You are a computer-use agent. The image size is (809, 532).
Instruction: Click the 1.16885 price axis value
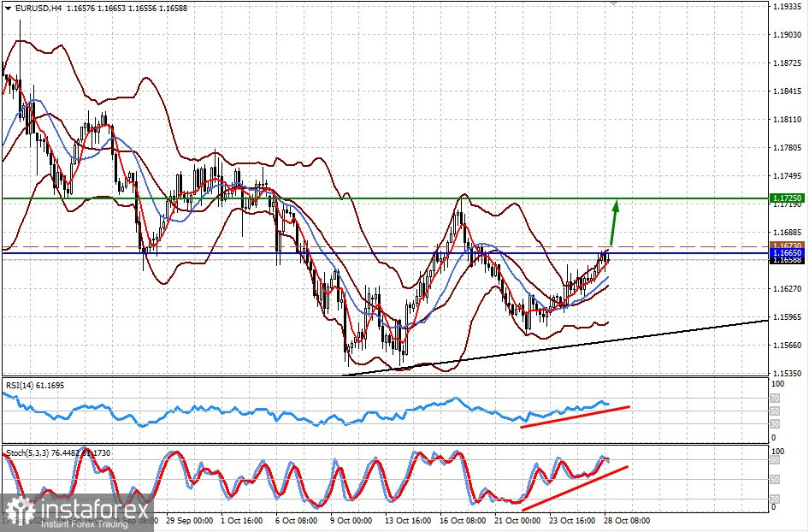click(x=788, y=233)
